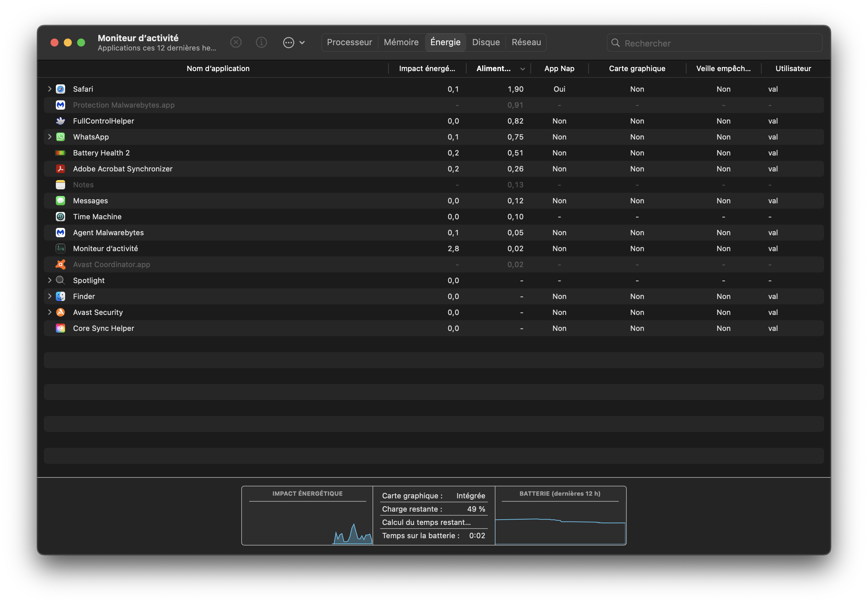
Task: Click the Core Sync Helper icon
Action: pyautogui.click(x=60, y=328)
